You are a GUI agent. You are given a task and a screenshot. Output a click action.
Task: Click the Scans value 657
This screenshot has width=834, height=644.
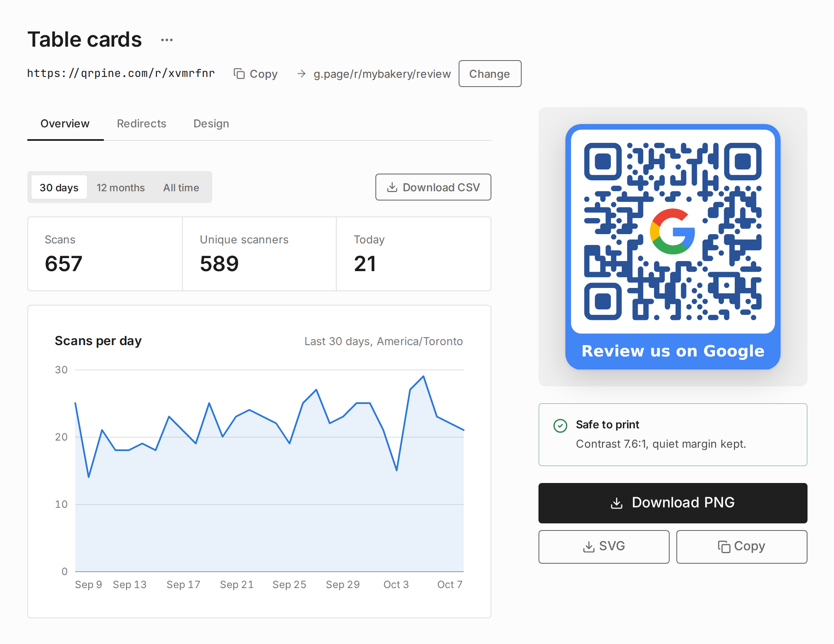63,264
